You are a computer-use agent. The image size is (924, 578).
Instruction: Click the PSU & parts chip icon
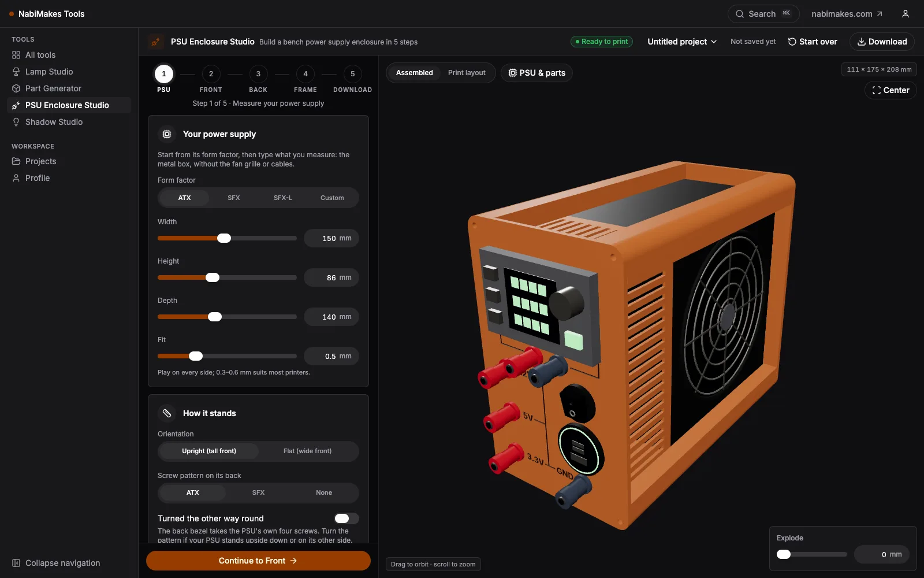point(512,73)
